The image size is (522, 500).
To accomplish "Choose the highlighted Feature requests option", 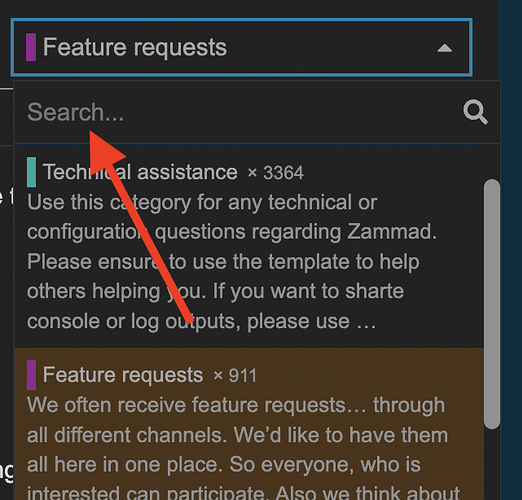I will pyautogui.click(x=249, y=424).
